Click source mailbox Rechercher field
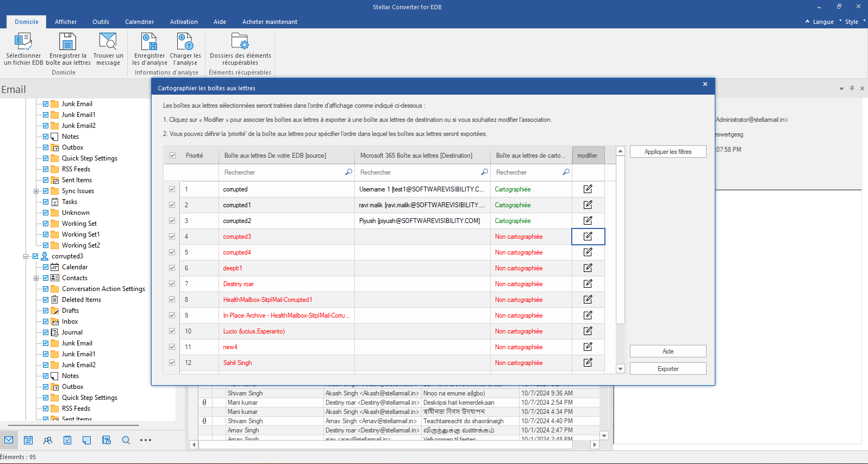This screenshot has width=868, height=464. (286, 172)
